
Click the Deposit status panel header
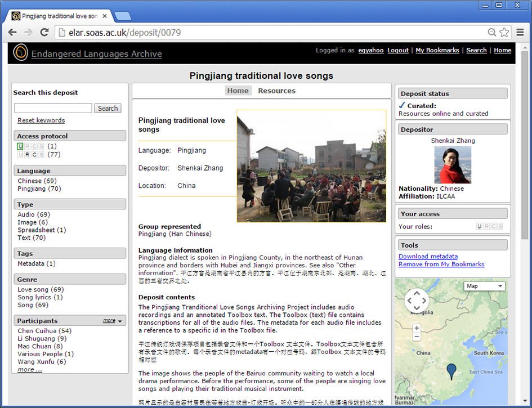click(x=453, y=93)
